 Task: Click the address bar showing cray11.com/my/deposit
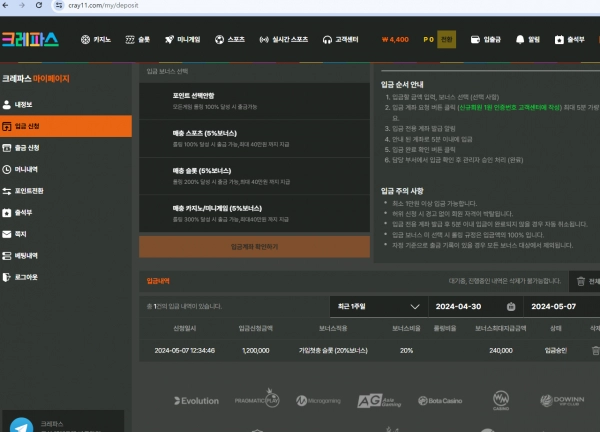tap(103, 5)
